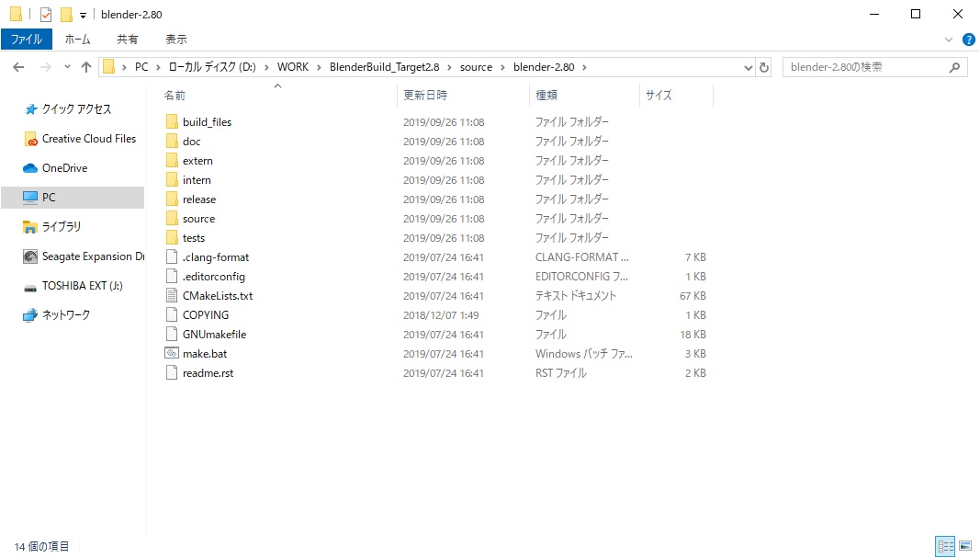Viewport: 980px width, 558px height.
Task: Click the 18 KB size of GNUmakefile
Action: pyautogui.click(x=693, y=335)
